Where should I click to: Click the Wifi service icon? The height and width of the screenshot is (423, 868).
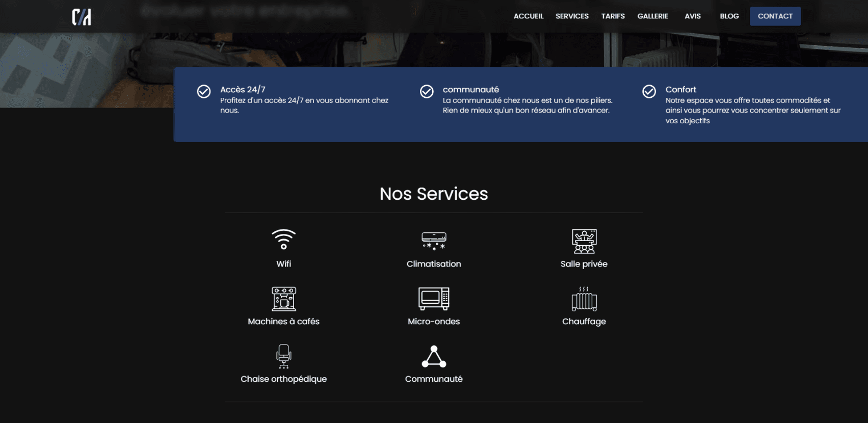pyautogui.click(x=283, y=240)
